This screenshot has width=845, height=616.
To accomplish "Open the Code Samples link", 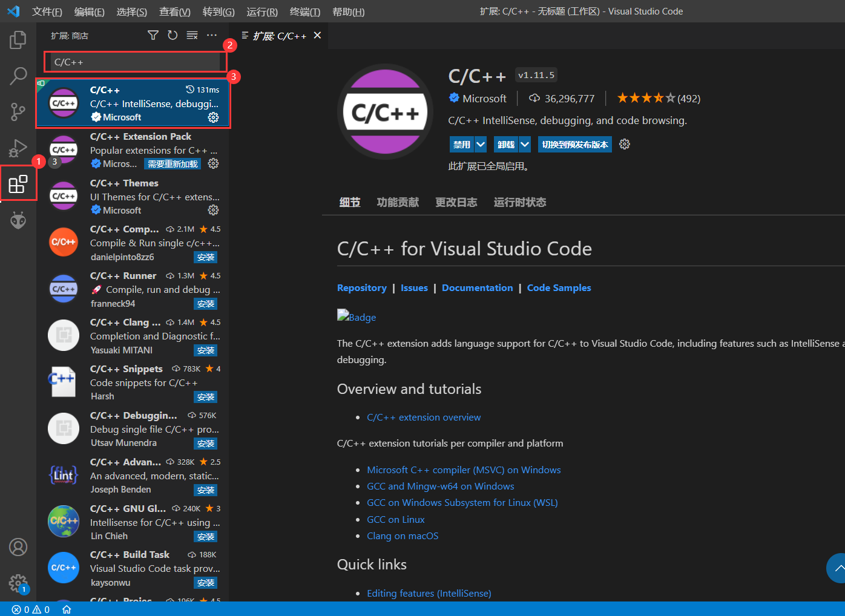I will point(559,288).
